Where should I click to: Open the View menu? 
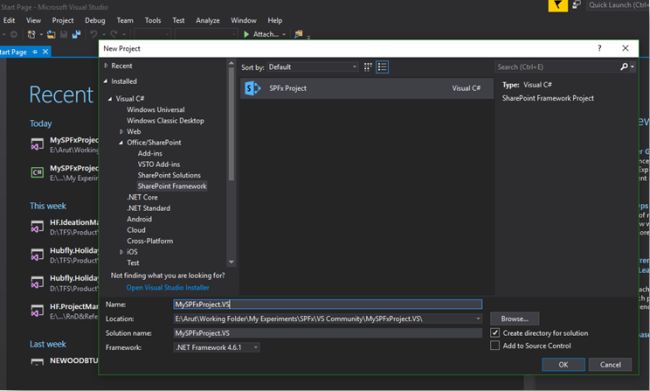pyautogui.click(x=34, y=20)
